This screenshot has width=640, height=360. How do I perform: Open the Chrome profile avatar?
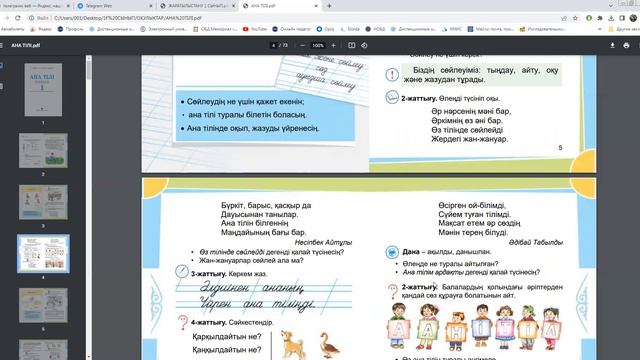point(633,18)
